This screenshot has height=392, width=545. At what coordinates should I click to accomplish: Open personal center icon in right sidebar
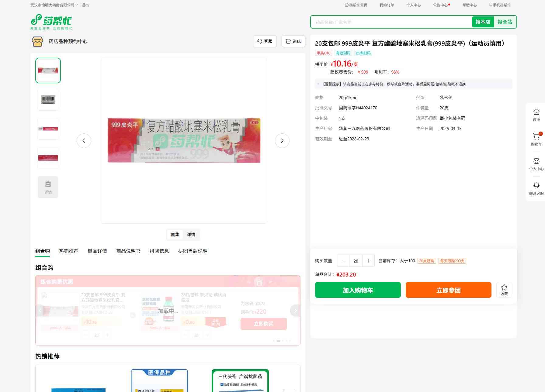click(x=536, y=164)
